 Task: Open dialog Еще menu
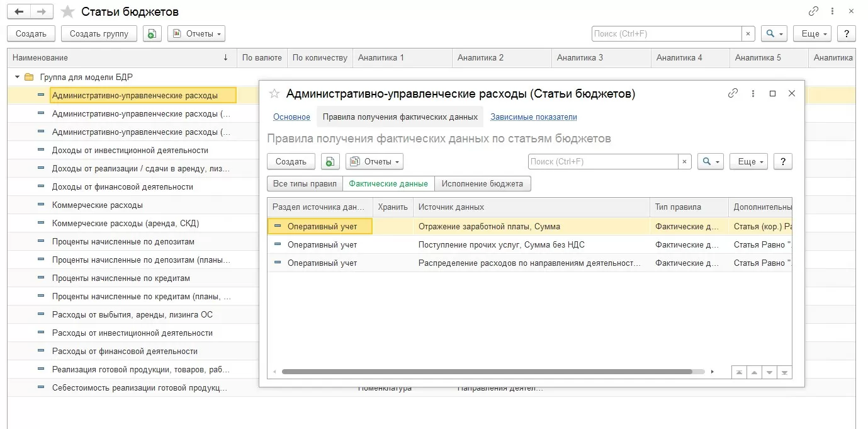click(748, 162)
